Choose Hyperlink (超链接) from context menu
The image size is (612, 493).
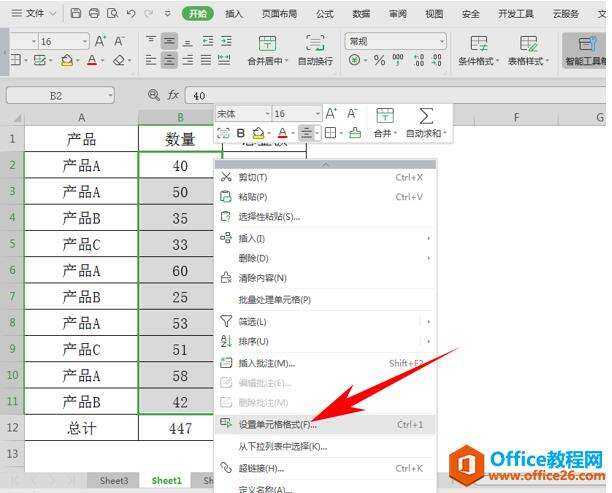(325, 468)
